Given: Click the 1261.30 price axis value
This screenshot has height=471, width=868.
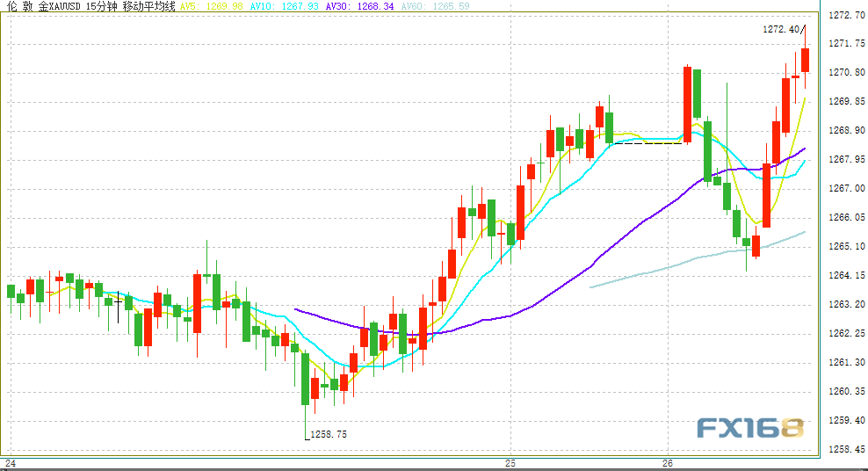Looking at the screenshot, I should (846, 363).
